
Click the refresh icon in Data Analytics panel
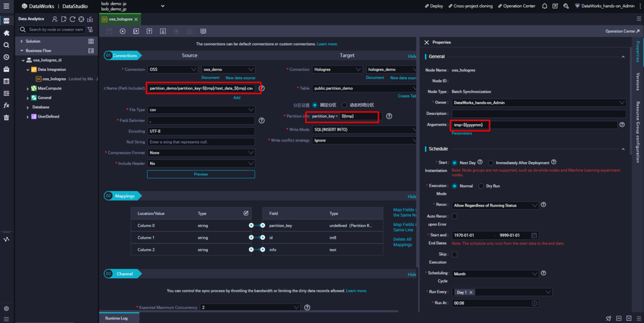(72, 19)
